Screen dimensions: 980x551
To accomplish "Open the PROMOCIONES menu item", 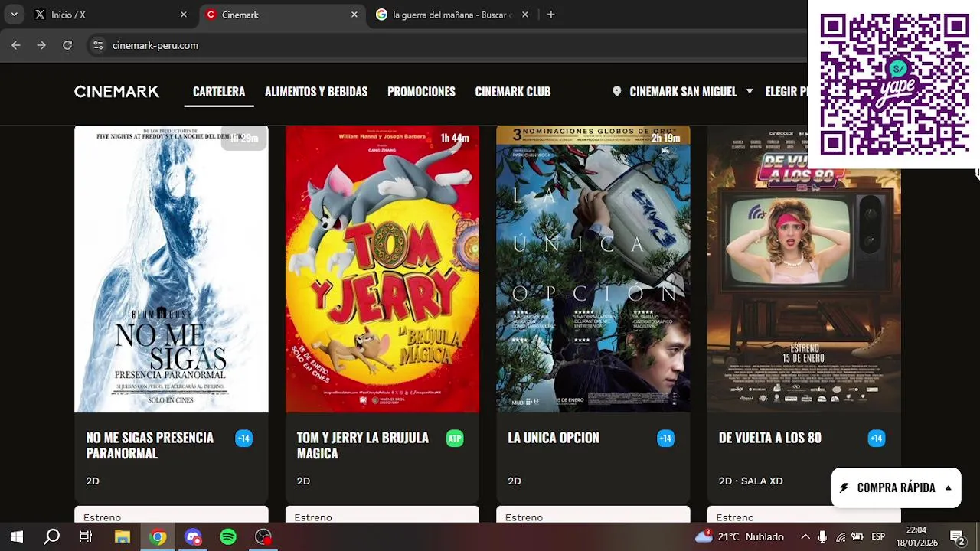I will 421,92.
